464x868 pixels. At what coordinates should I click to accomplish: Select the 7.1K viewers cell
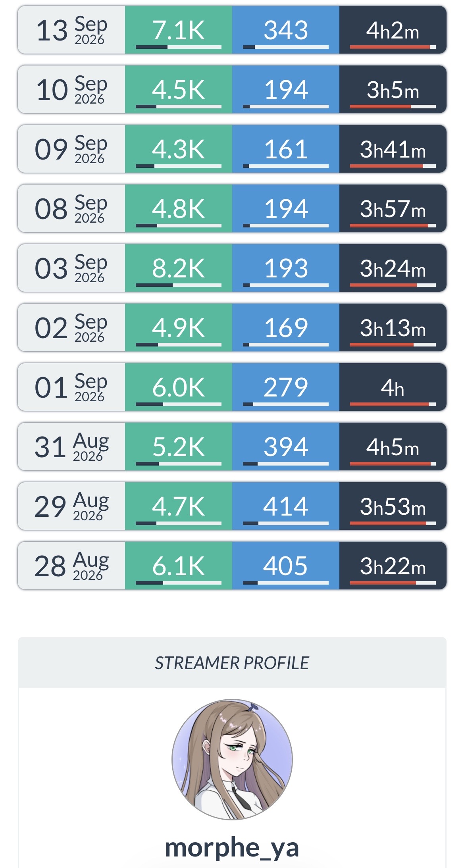coord(179,30)
